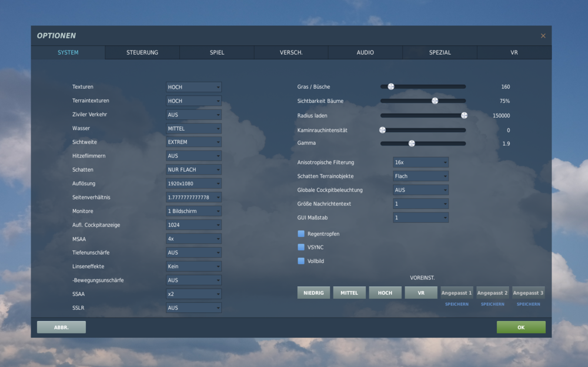Expand the Schatten Terrainobjekte dropdown
The image size is (588, 367).
[x=420, y=176]
